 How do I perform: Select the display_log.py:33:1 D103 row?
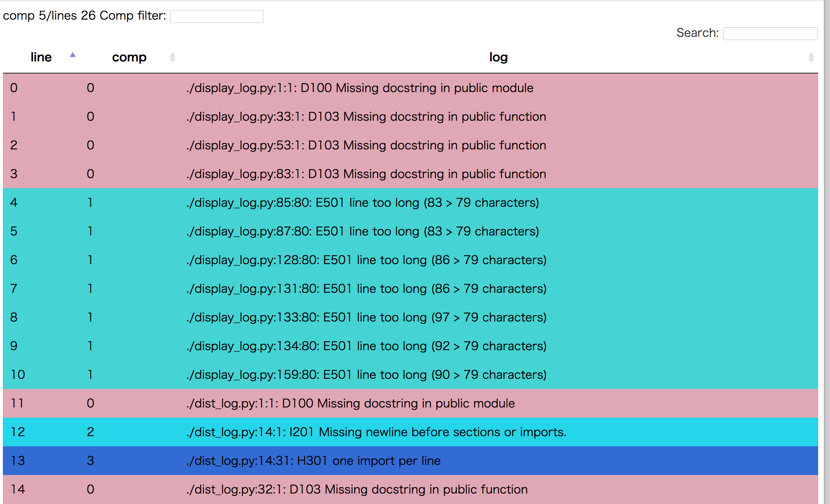pos(366,117)
